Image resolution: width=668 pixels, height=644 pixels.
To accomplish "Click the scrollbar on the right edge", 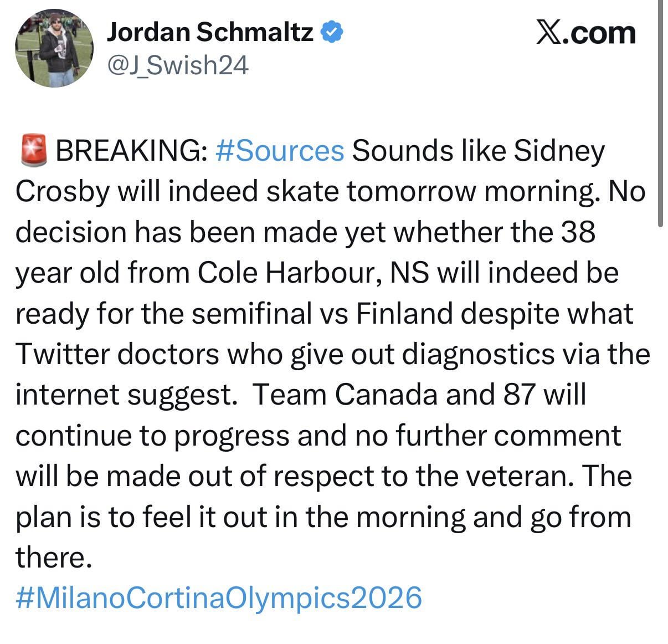I will (x=660, y=111).
